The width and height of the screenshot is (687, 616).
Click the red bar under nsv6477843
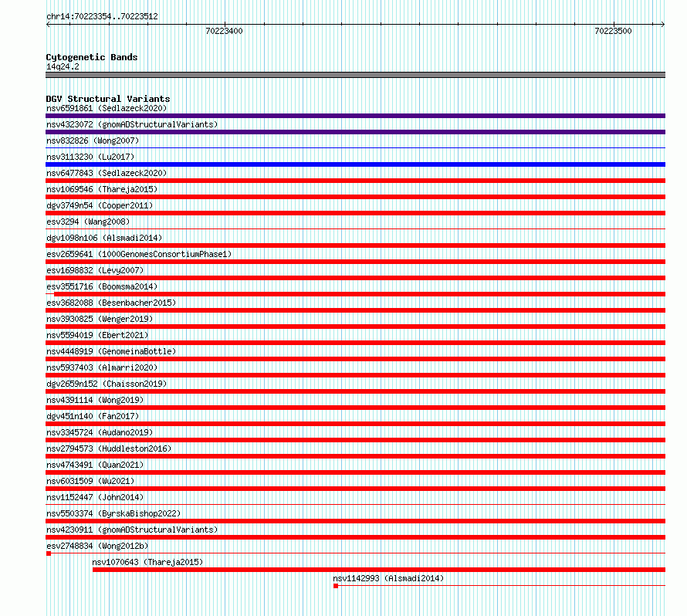click(x=355, y=181)
